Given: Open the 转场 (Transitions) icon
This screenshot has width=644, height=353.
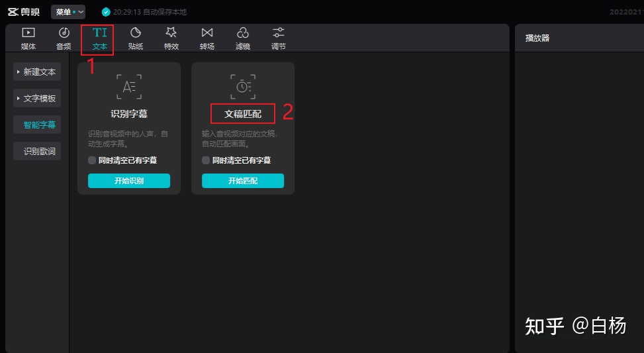Looking at the screenshot, I should [x=207, y=33].
